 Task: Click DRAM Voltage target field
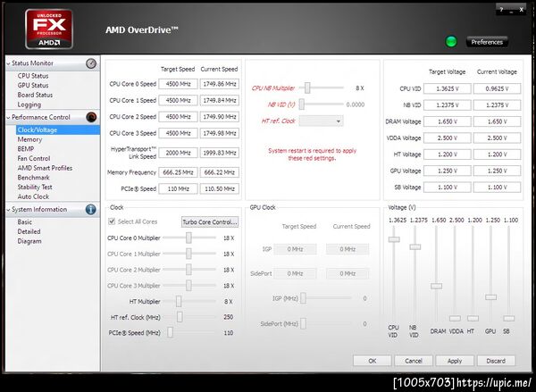448,121
